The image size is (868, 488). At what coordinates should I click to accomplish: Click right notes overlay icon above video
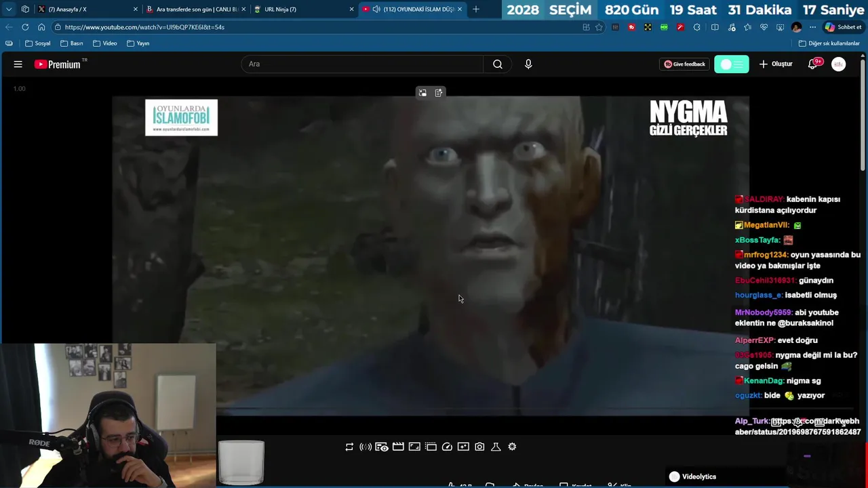point(439,93)
